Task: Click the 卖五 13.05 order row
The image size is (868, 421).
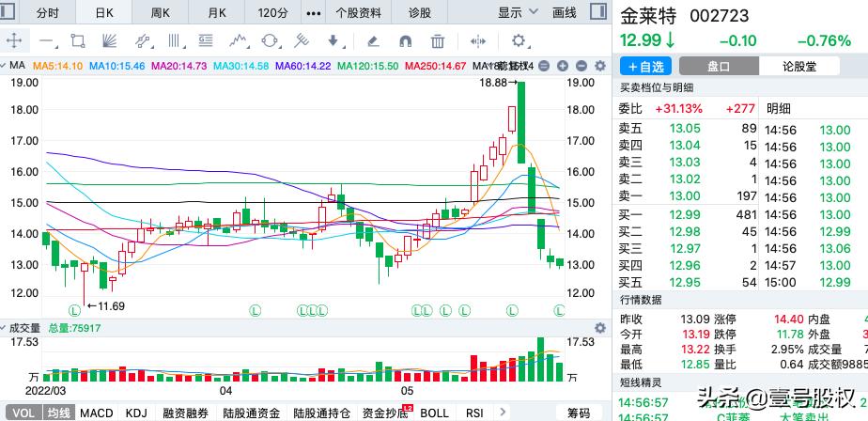Action: [x=687, y=129]
